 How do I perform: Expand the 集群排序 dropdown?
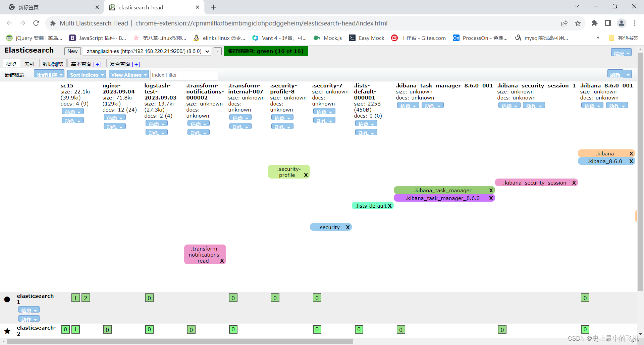pyautogui.click(x=49, y=74)
